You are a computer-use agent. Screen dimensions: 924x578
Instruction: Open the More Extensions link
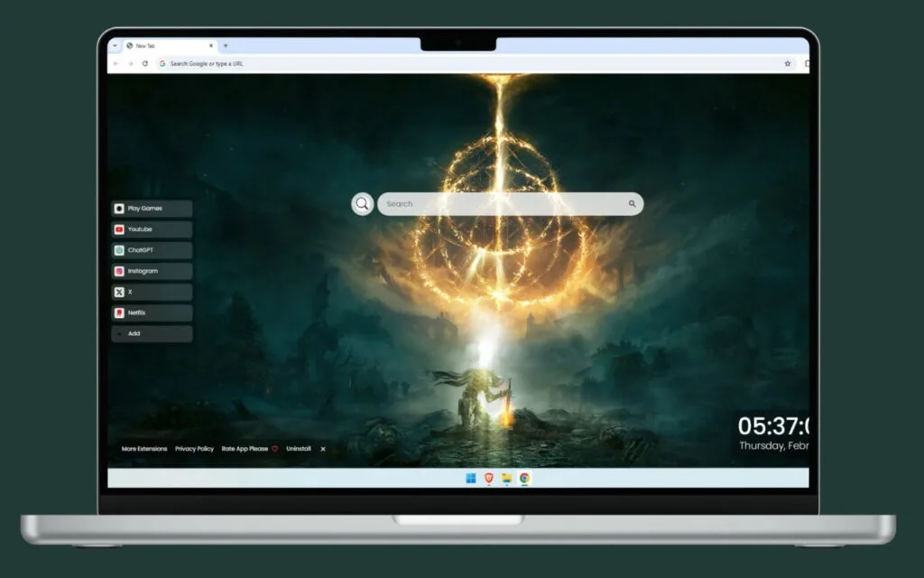144,449
